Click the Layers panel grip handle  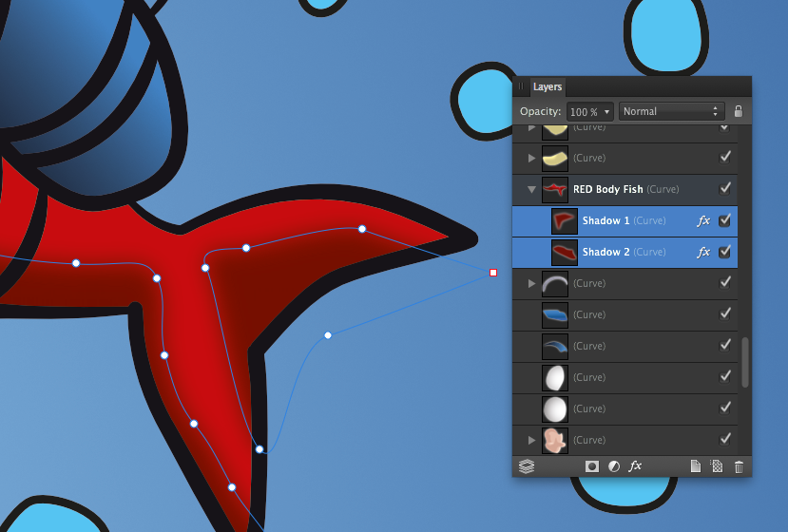pos(521,86)
